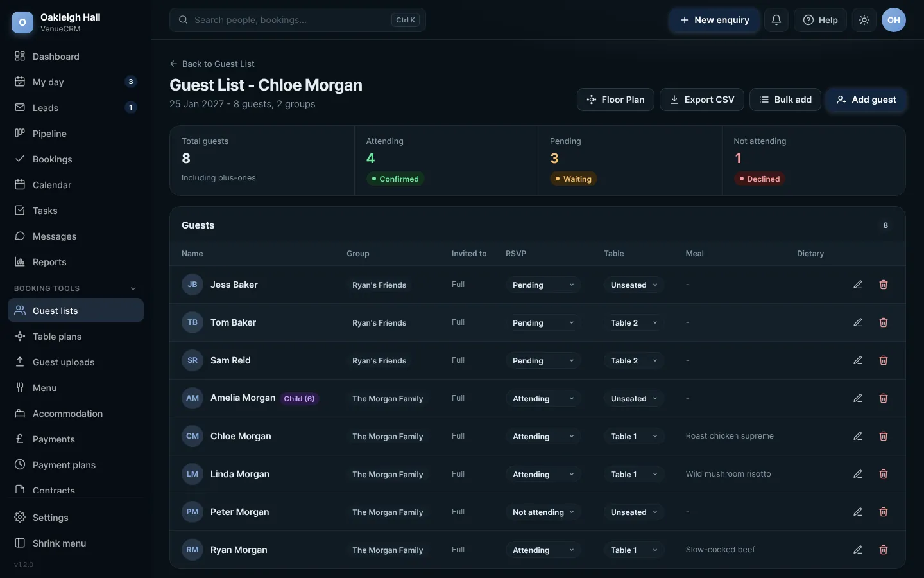Delete Chloe Morgan from the list
This screenshot has width=924, height=578.
pos(884,436)
